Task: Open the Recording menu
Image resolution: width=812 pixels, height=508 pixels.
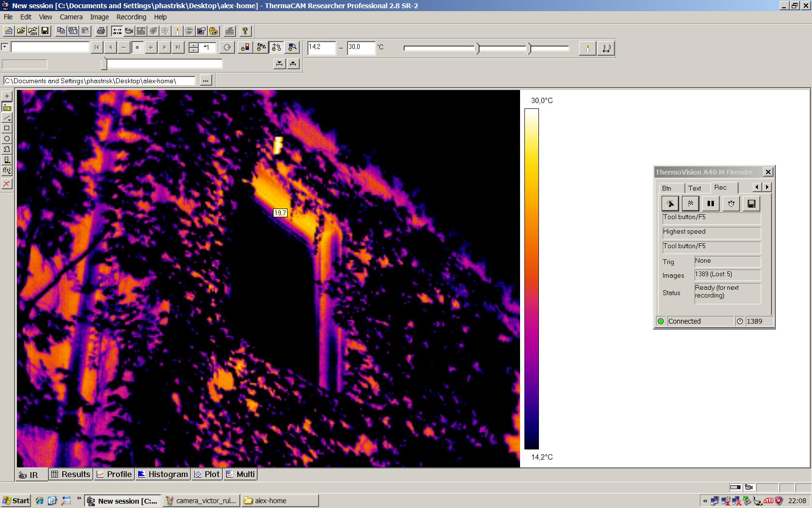Action: [x=131, y=17]
